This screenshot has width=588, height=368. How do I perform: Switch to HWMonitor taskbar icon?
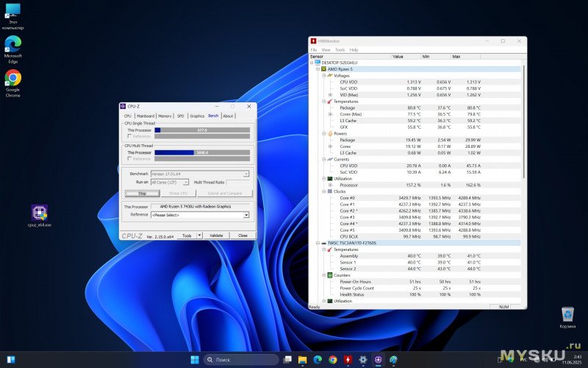click(x=348, y=360)
